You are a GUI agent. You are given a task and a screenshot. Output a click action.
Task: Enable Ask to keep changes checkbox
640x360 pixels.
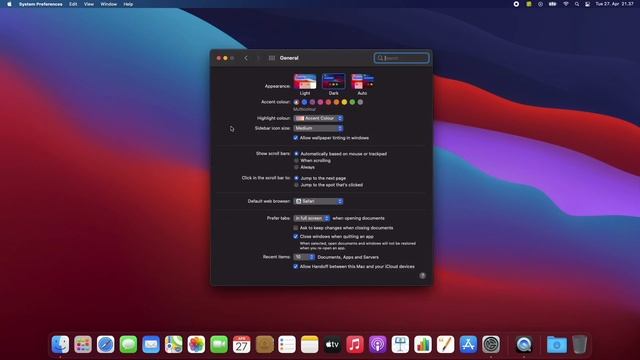pos(296,228)
